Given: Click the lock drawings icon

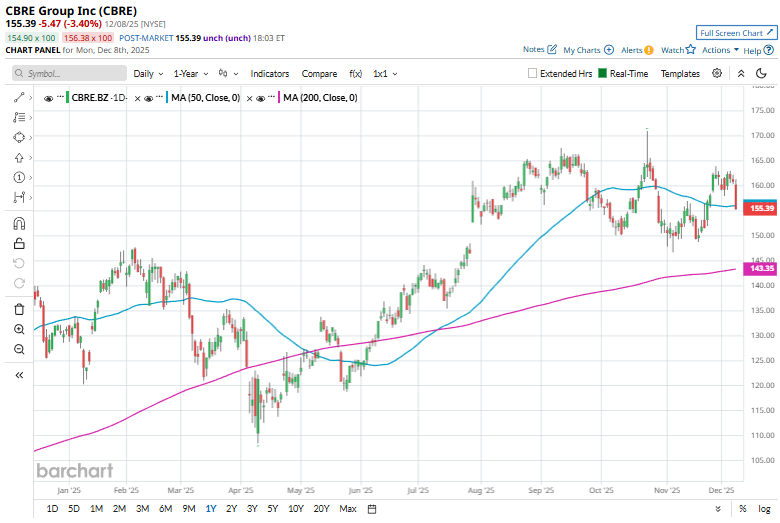Looking at the screenshot, I should click(x=19, y=243).
